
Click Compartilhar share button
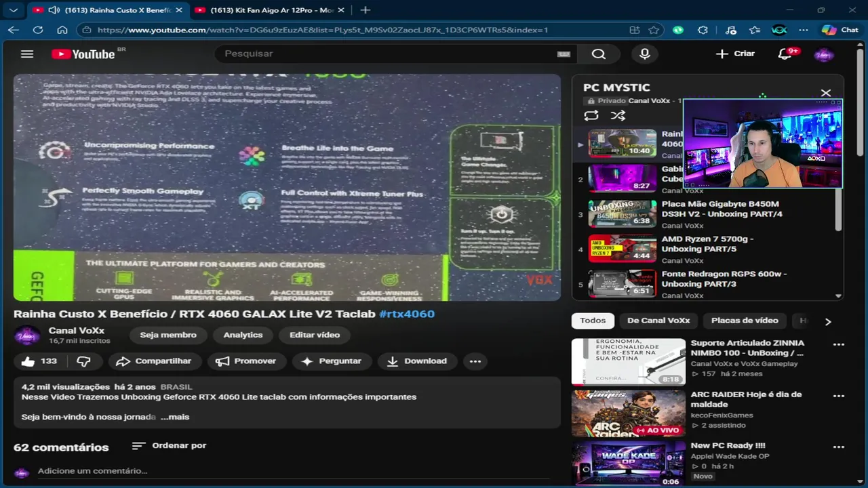(x=154, y=361)
